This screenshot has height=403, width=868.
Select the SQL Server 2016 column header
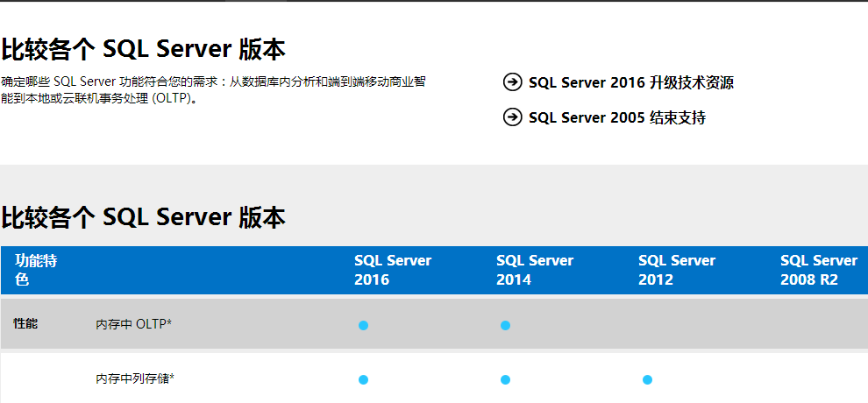pos(393,270)
